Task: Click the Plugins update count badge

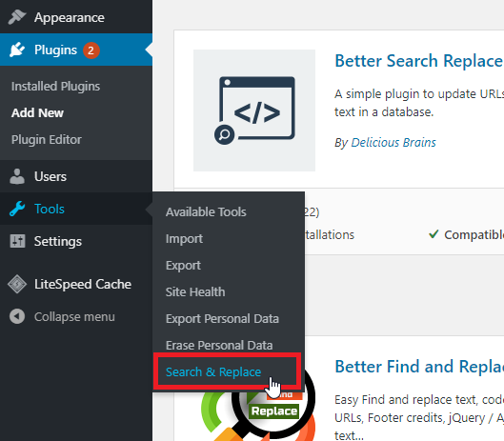Action: click(91, 50)
